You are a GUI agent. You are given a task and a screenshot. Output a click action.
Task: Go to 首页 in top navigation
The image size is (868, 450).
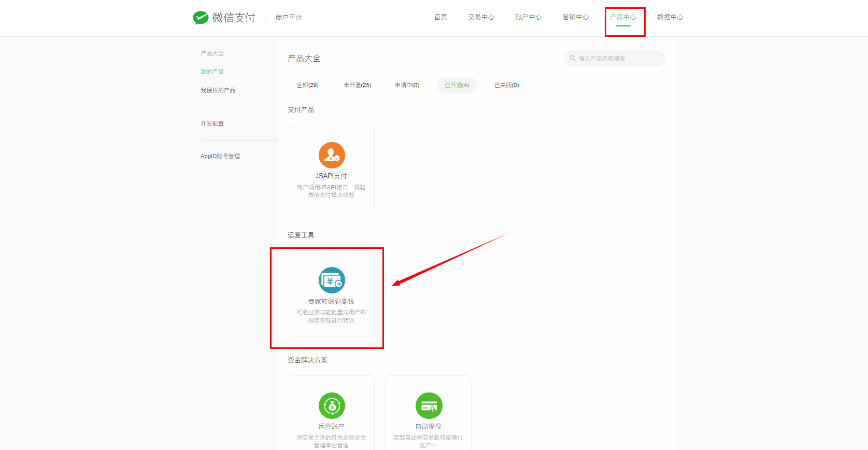[440, 17]
